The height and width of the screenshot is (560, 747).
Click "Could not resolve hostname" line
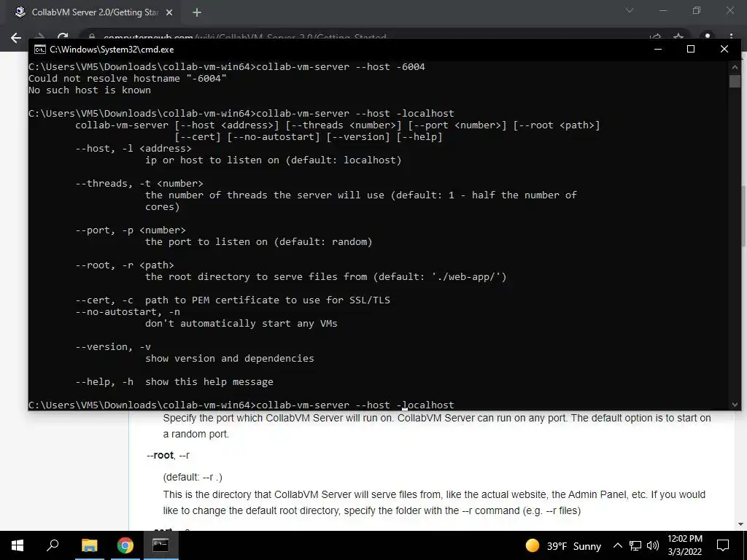pyautogui.click(x=128, y=79)
